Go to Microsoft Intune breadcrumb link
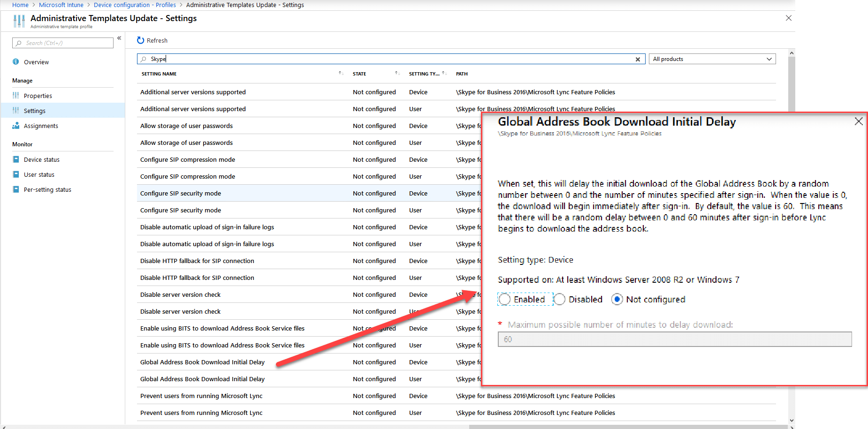This screenshot has height=429, width=868. 61,5
